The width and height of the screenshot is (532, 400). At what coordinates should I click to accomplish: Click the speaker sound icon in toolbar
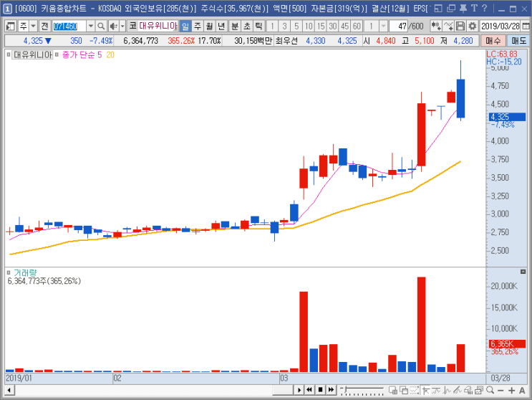tap(114, 26)
